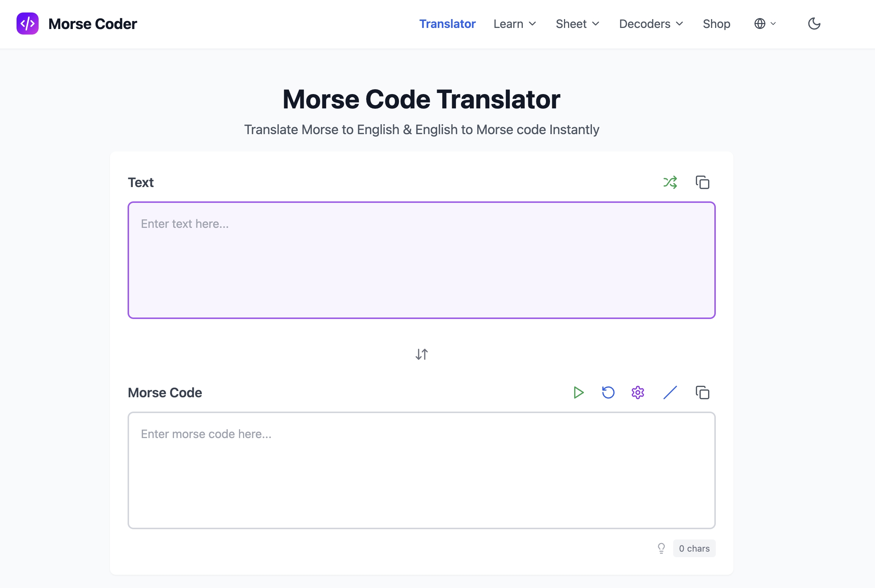Expand the Decoders menu
This screenshot has height=588, width=875.
coord(651,24)
